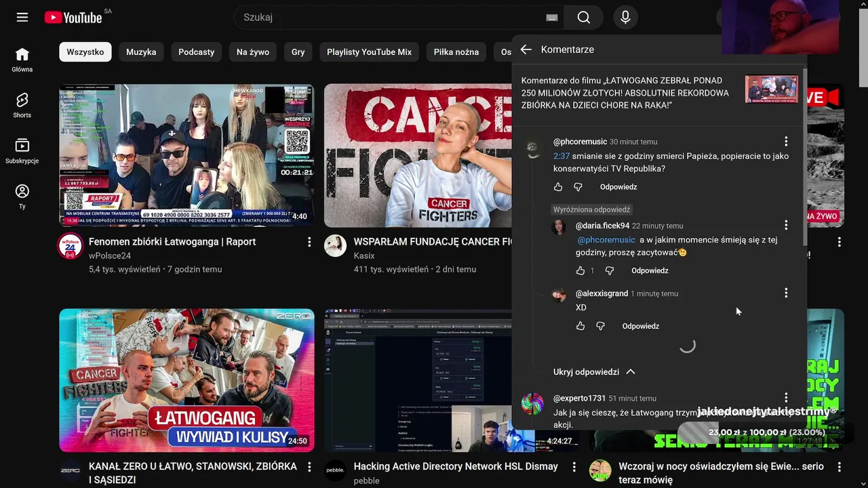The width and height of the screenshot is (868, 488).
Task: Open the @phcoremusic mention link in reply
Action: (606, 240)
